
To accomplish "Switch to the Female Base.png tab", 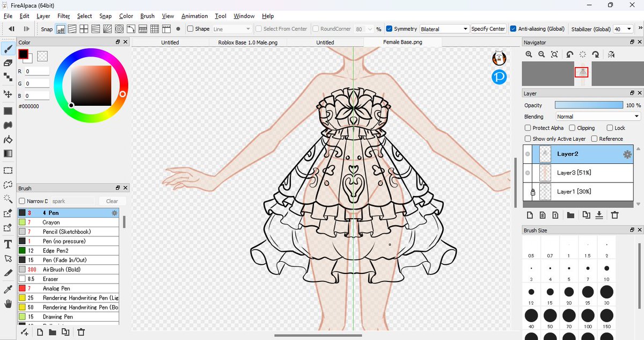I will (x=402, y=42).
